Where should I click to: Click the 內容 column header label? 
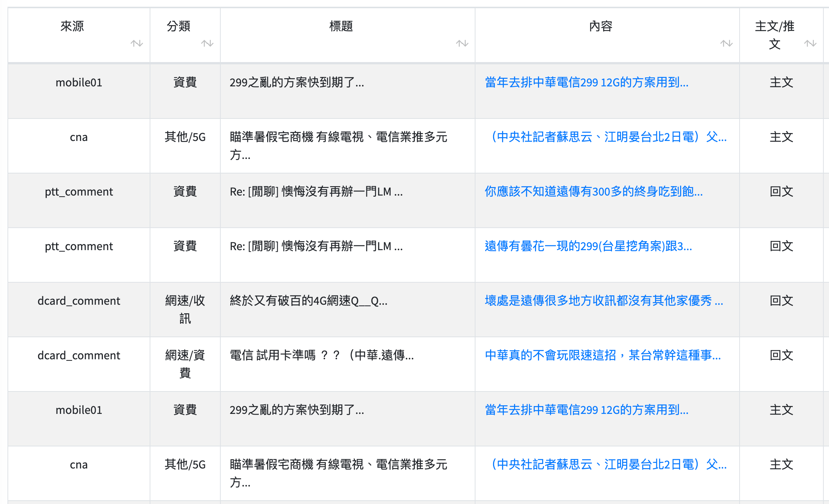600,26
